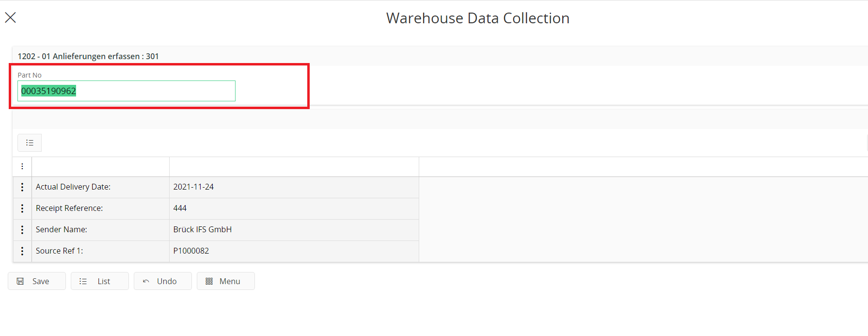This screenshot has width=868, height=336.
Task: Save the current record
Action: [37, 281]
